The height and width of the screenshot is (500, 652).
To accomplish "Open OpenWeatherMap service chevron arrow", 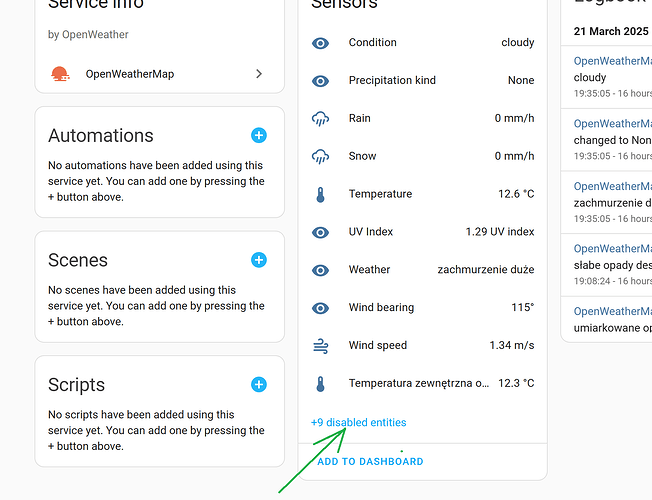I will point(259,74).
